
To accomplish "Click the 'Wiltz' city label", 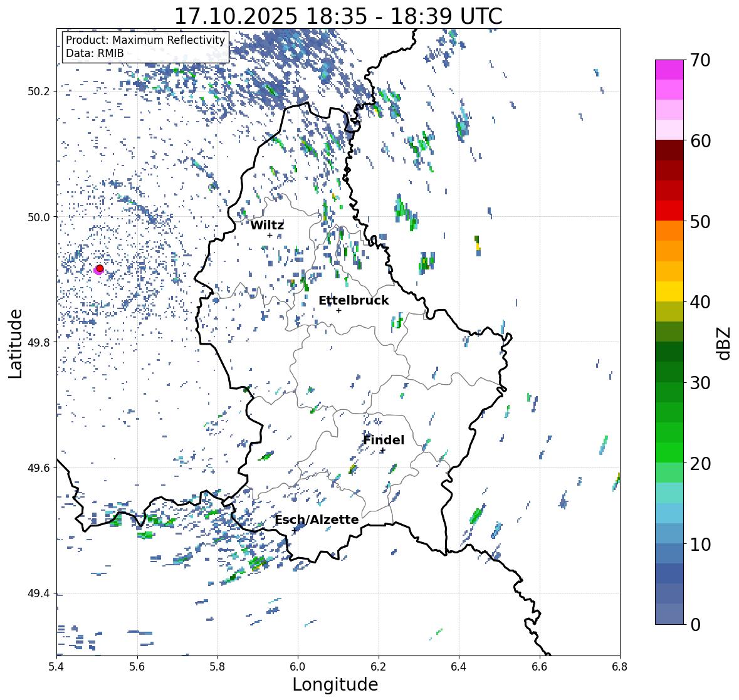I will pos(267,225).
